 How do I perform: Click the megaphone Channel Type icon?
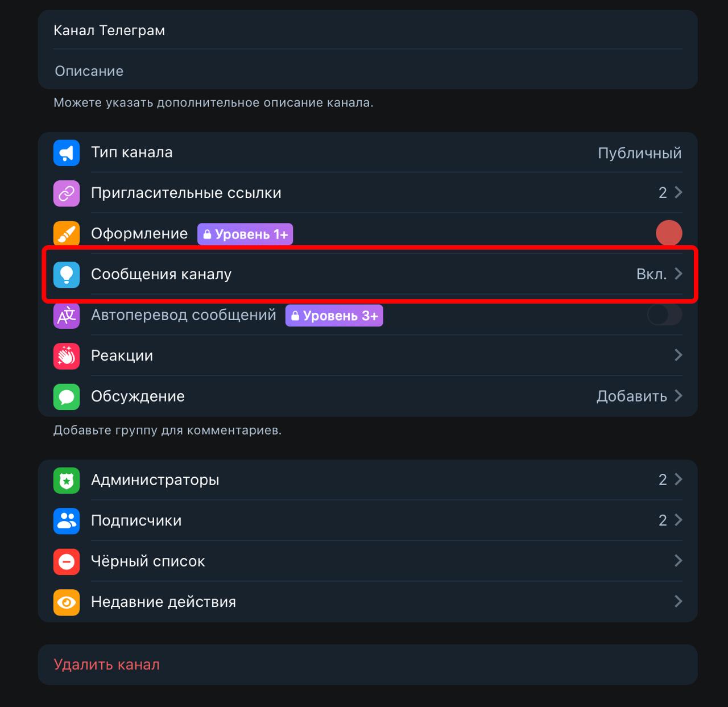(67, 152)
